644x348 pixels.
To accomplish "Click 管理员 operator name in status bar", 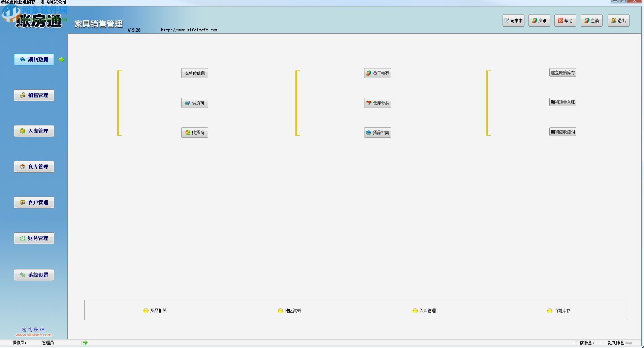I will click(x=48, y=343).
